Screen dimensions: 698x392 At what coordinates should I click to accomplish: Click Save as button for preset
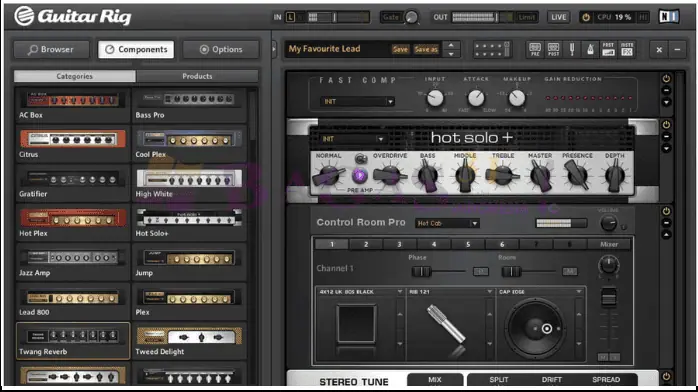coord(426,49)
